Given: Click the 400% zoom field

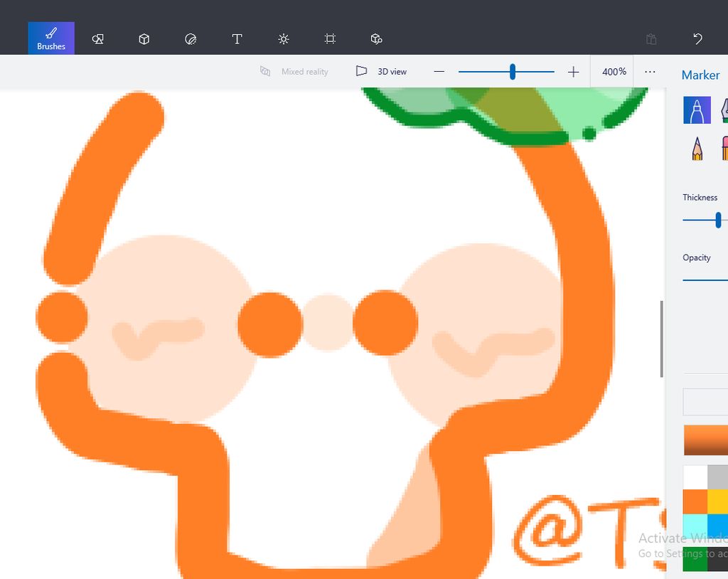Looking at the screenshot, I should (614, 72).
